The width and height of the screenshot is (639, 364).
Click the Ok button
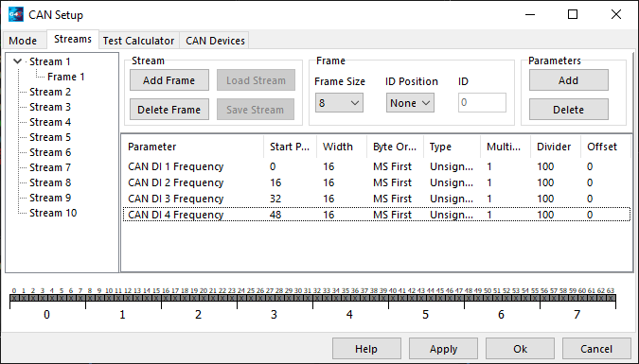pyautogui.click(x=520, y=349)
